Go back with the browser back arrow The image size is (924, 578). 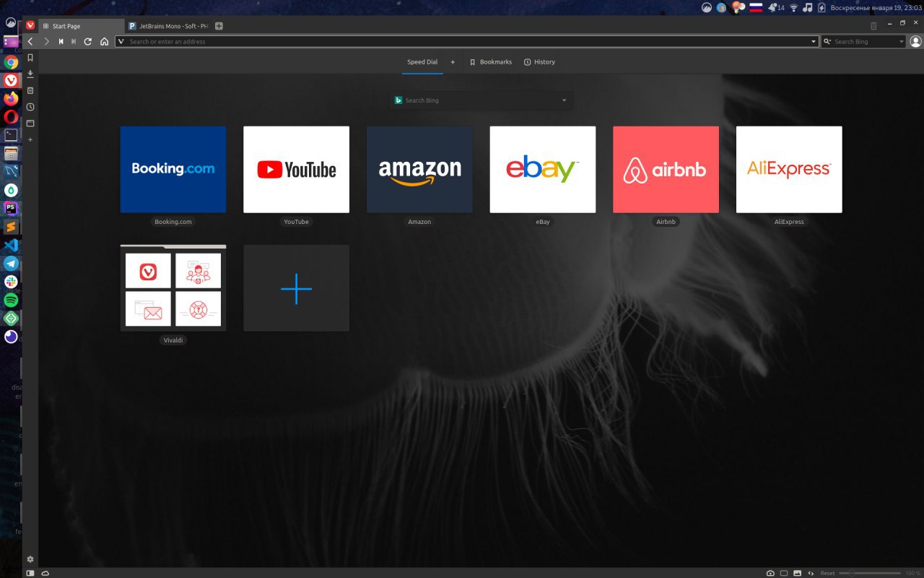pyautogui.click(x=30, y=42)
